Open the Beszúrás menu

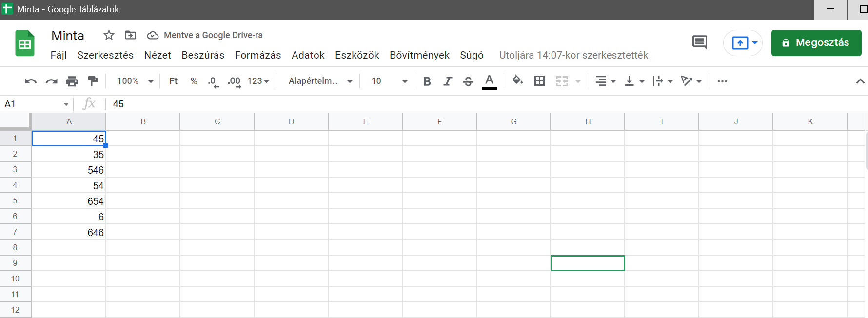pyautogui.click(x=203, y=55)
